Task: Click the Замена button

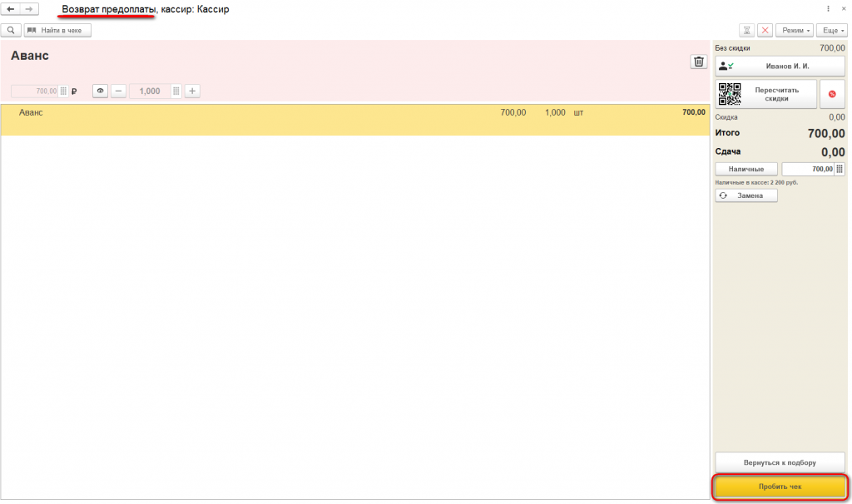Action: coord(746,195)
